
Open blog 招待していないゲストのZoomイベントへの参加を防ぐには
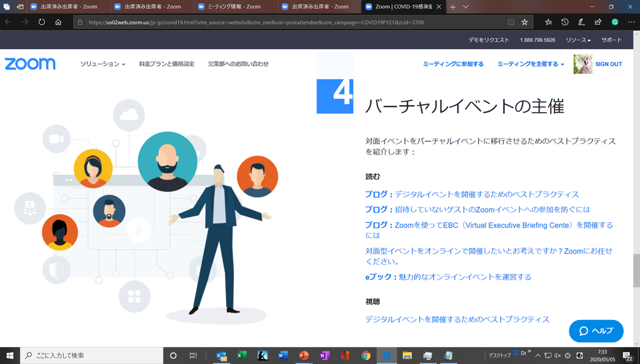coord(477,210)
